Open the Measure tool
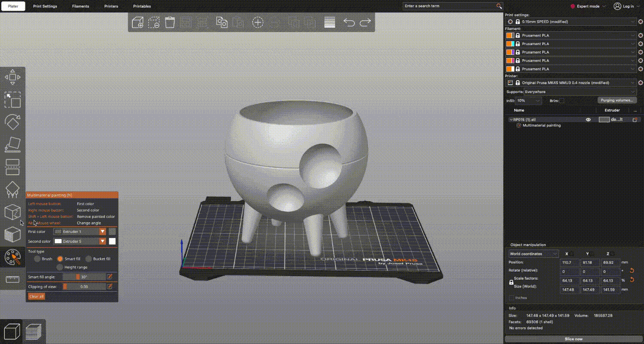Viewport: 644px width, 344px height. (13, 279)
